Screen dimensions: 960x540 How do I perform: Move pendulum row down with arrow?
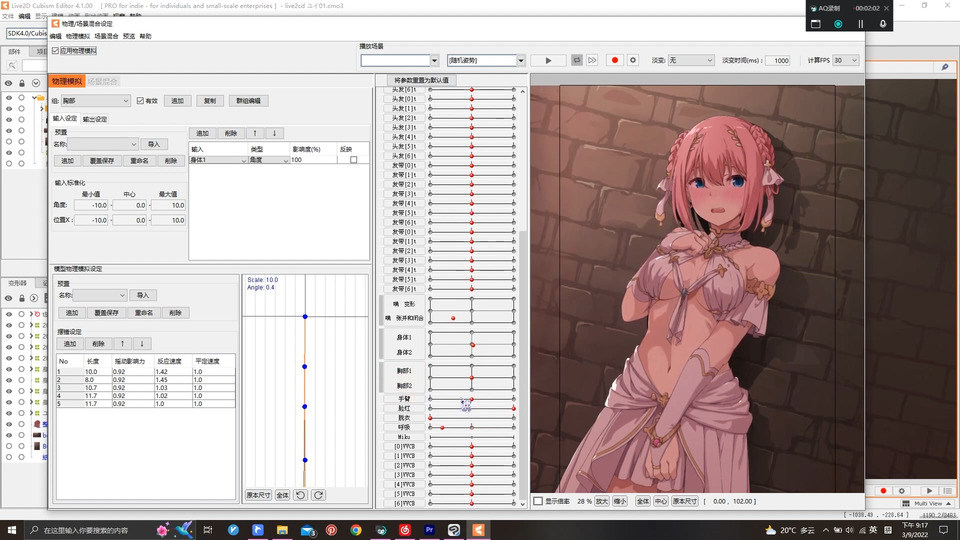click(x=141, y=343)
